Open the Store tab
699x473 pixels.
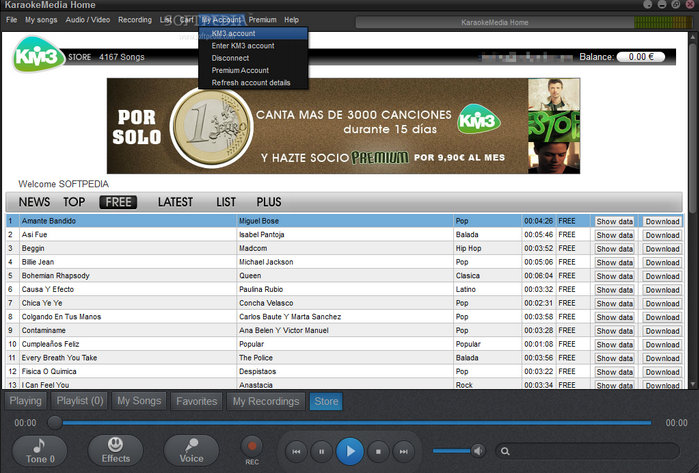pos(326,401)
